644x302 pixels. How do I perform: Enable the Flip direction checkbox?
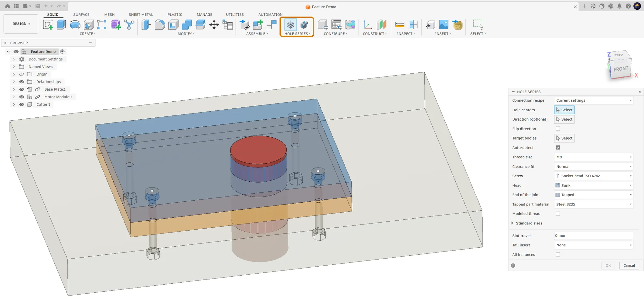pyautogui.click(x=558, y=129)
